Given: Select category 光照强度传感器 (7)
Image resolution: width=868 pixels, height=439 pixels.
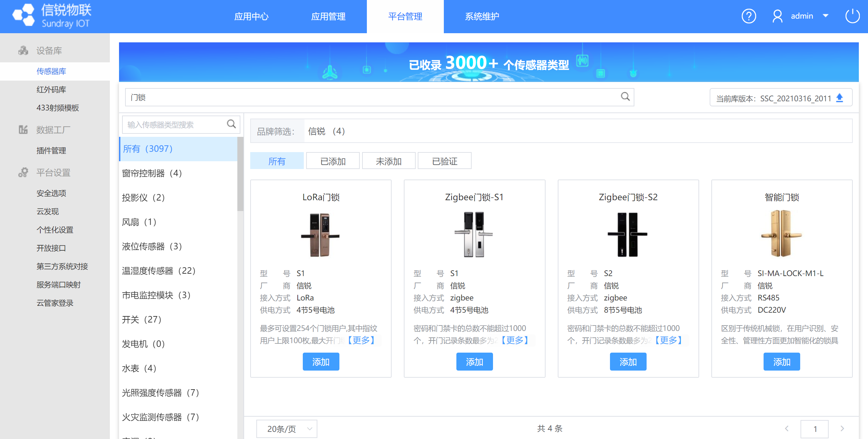Looking at the screenshot, I should pyautogui.click(x=178, y=393).
